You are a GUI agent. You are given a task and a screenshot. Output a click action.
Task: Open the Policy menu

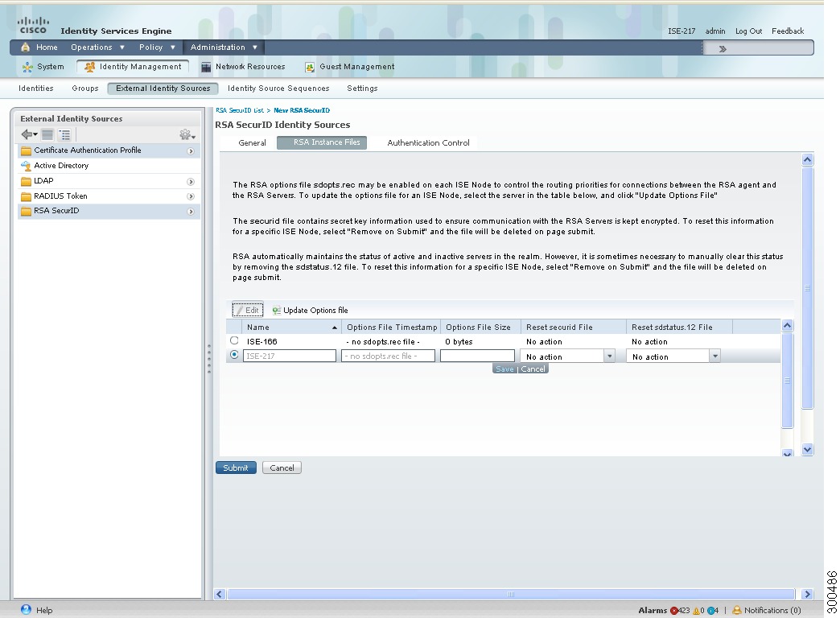click(x=157, y=47)
